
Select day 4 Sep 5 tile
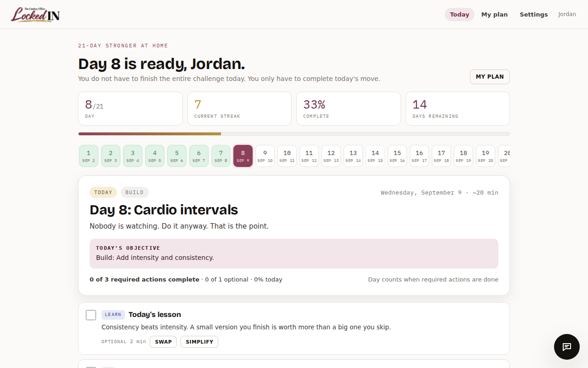155,156
